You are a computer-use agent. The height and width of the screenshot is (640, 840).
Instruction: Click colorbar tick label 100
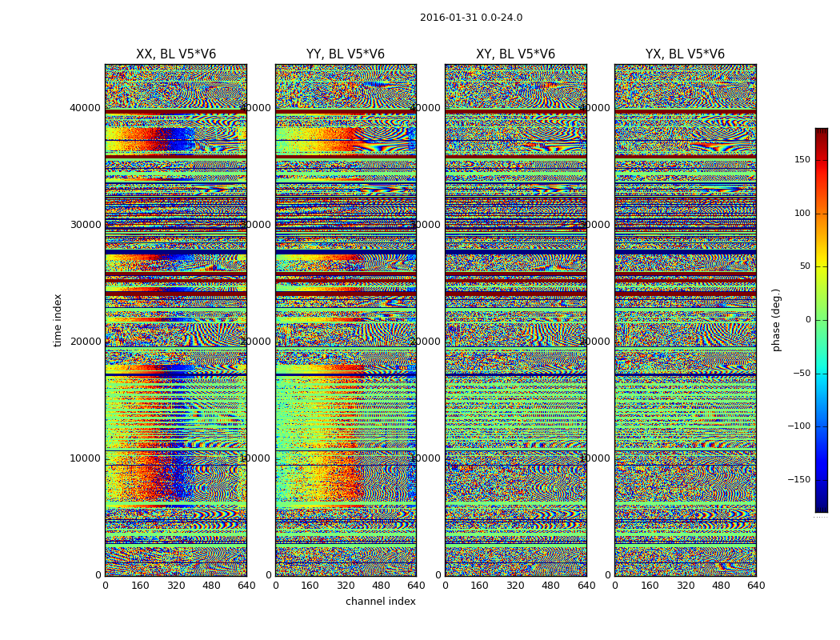pyautogui.click(x=802, y=213)
